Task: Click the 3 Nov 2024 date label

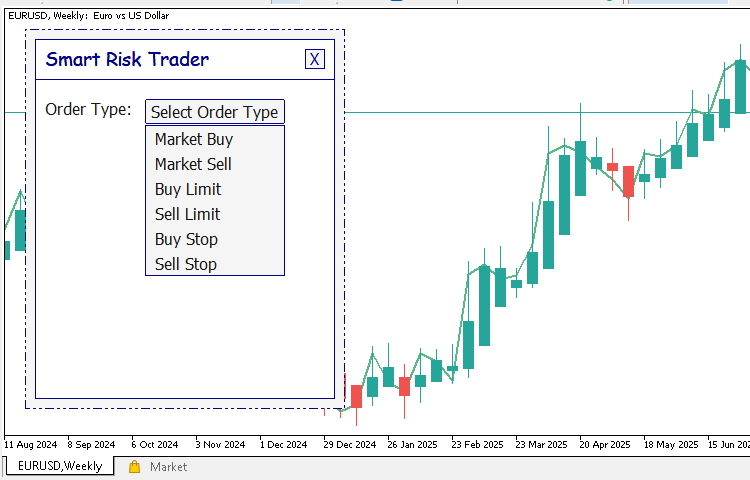Action: click(221, 445)
